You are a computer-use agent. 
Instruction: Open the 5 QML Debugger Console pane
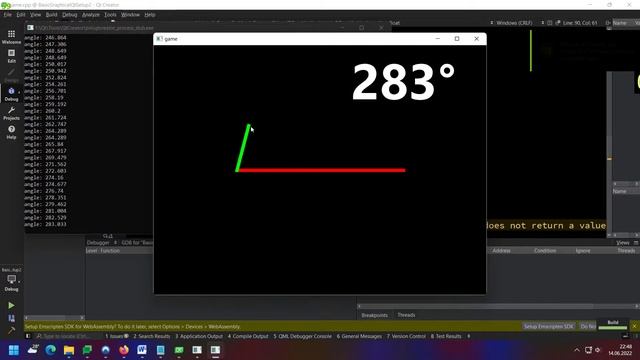coord(302,336)
